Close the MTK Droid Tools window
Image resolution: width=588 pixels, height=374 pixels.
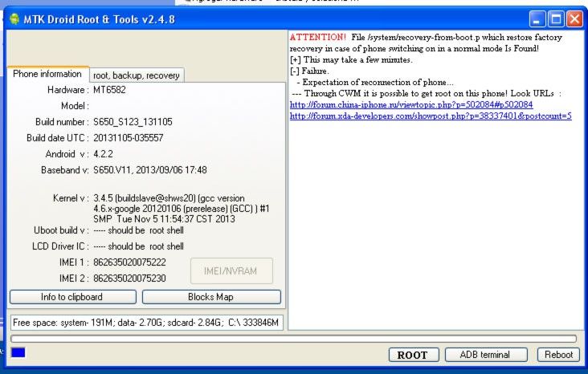tap(574, 18)
